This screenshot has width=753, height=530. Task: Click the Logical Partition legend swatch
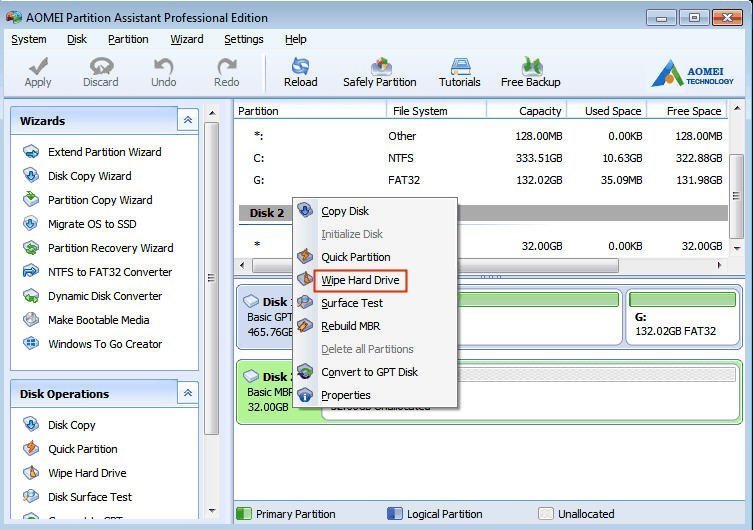coord(395,513)
